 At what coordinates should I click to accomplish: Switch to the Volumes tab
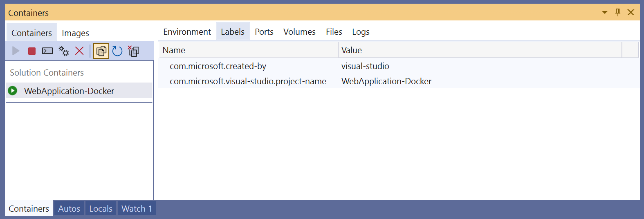tap(299, 32)
